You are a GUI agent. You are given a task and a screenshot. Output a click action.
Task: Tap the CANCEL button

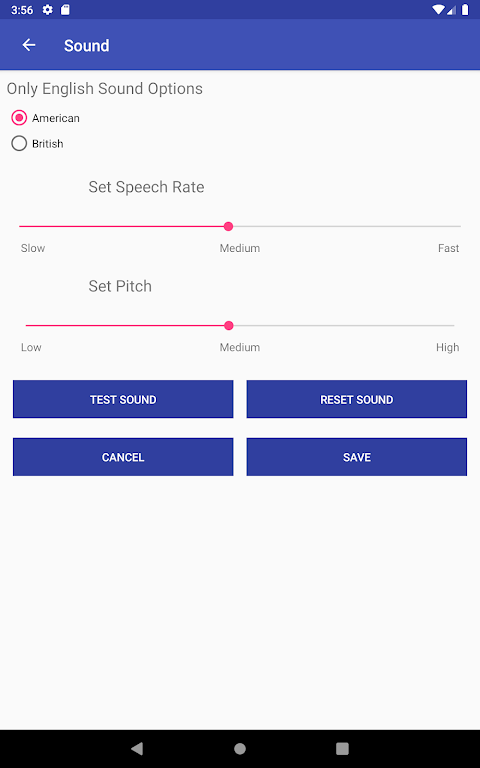(123, 457)
